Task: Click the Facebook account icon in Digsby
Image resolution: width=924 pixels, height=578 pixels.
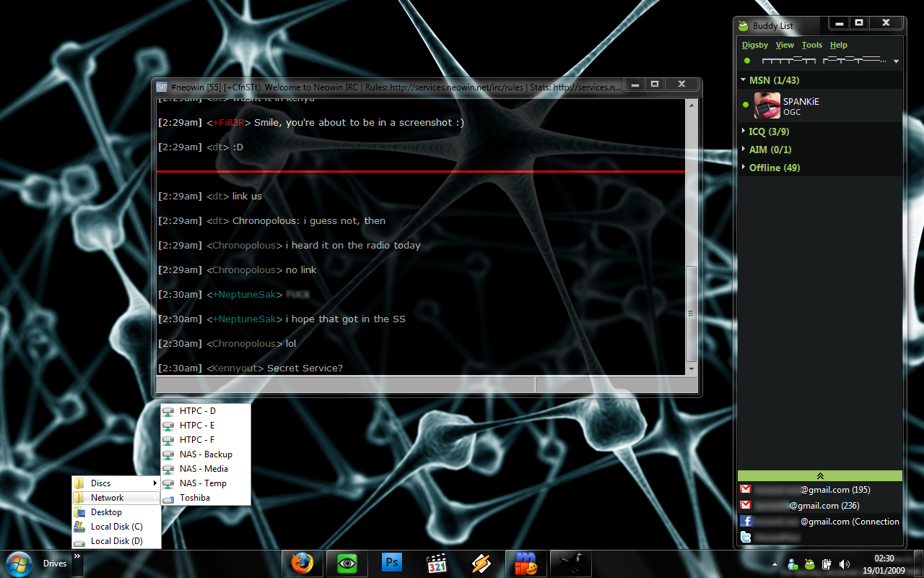Action: (746, 521)
